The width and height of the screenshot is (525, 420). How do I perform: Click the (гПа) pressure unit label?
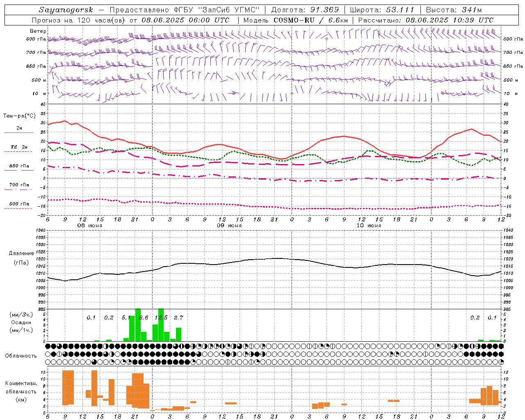pos(21,262)
